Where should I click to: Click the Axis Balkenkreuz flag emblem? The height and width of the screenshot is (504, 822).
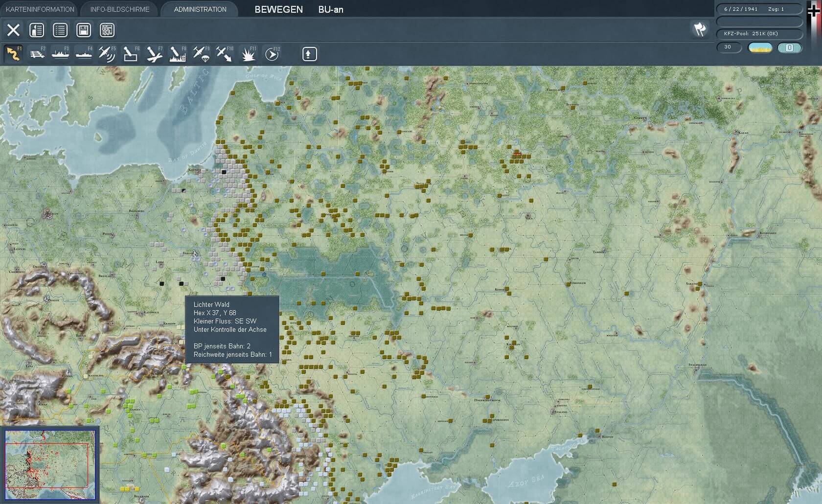pos(813,10)
